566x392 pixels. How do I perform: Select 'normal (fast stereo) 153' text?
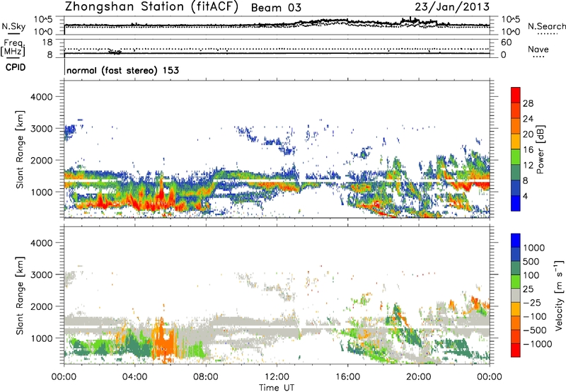122,71
